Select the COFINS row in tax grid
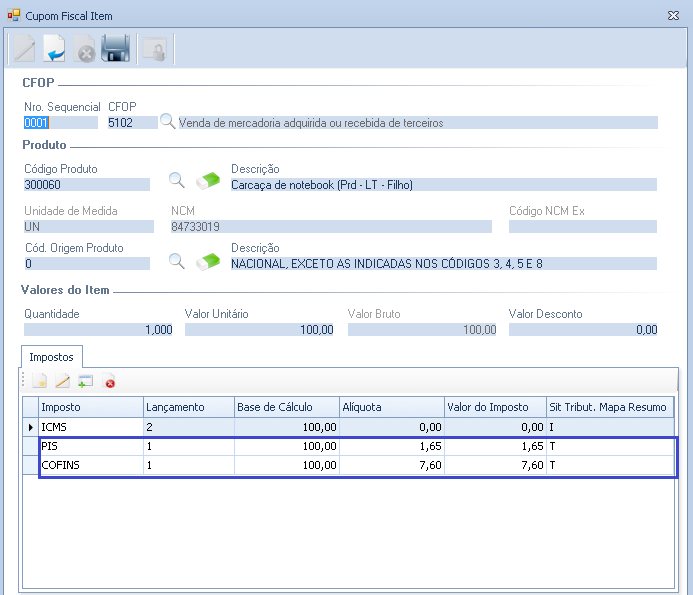The width and height of the screenshot is (693, 595). [90, 465]
